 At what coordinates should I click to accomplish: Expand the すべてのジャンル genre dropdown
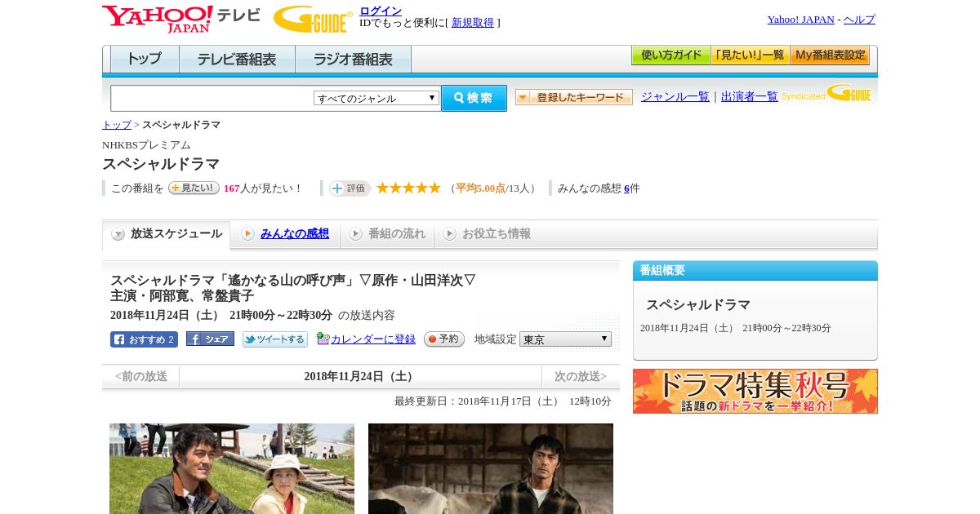click(x=376, y=98)
